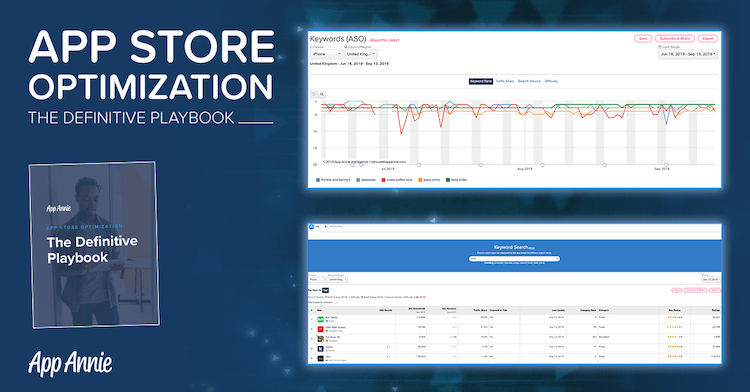Click the App Annie logo
750x392 pixels.
tap(70, 364)
